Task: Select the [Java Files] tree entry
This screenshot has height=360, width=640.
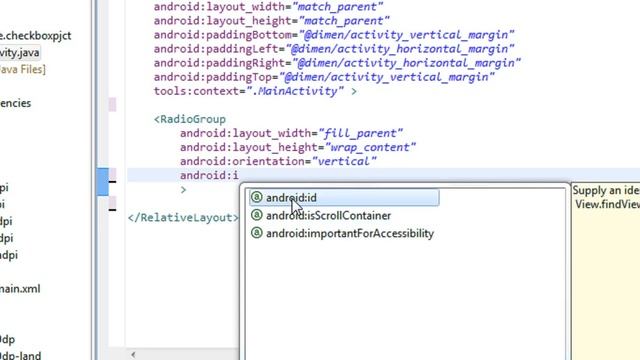Action: pyautogui.click(x=22, y=69)
